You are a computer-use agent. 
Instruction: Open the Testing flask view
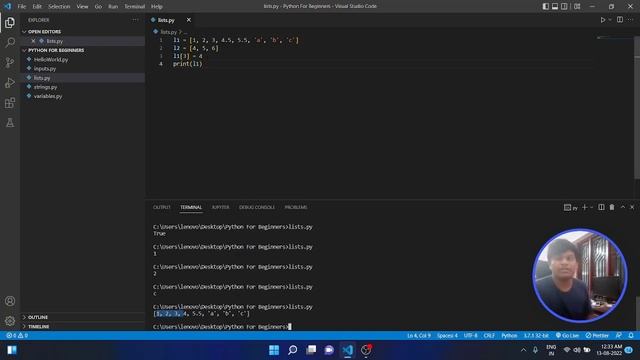tap(10, 122)
